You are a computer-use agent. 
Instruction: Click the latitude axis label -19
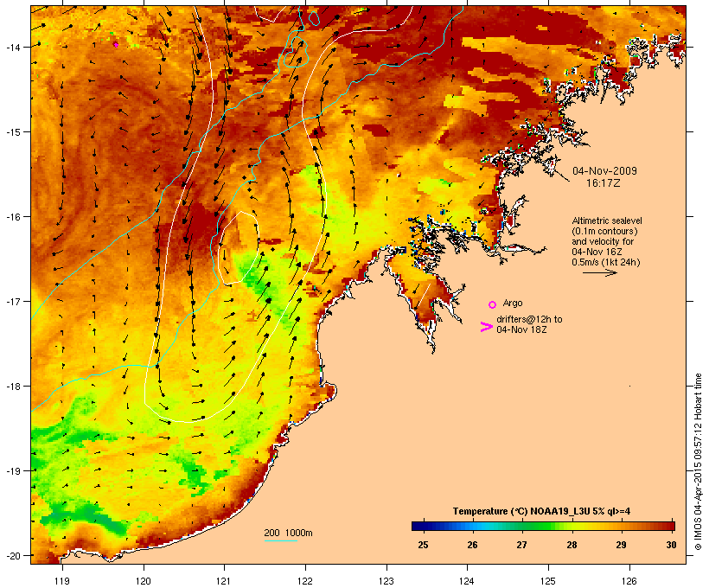(13, 471)
